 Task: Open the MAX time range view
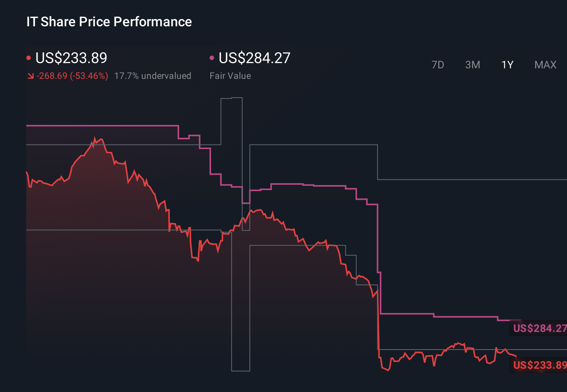coord(545,65)
